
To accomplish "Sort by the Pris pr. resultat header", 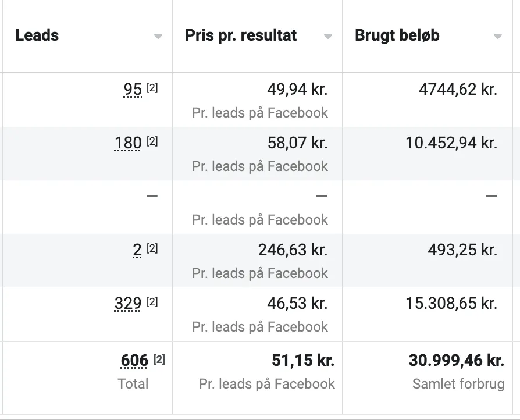I will pos(241,35).
